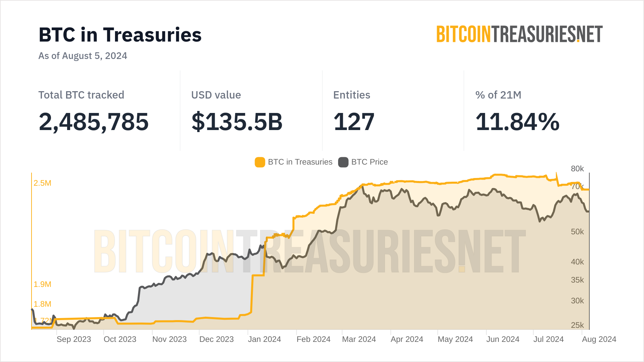Click the USD value figure $135.5B

coord(237,122)
